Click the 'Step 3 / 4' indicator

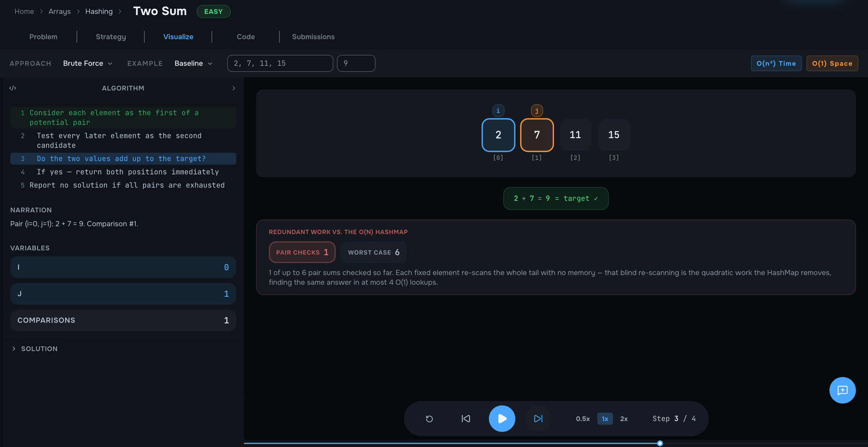674,419
